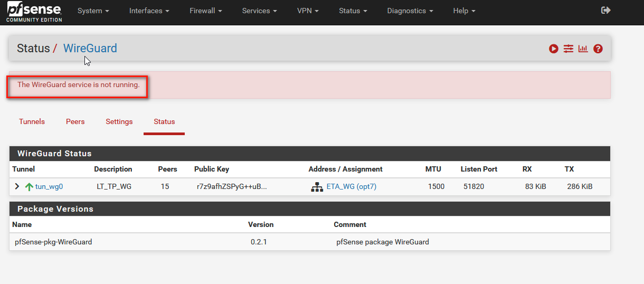Click the green up arrow on tun_wg0
This screenshot has width=644, height=284.
click(x=29, y=187)
